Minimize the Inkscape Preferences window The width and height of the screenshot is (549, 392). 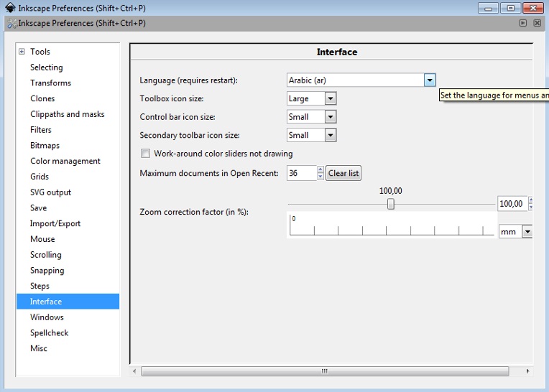489,8
